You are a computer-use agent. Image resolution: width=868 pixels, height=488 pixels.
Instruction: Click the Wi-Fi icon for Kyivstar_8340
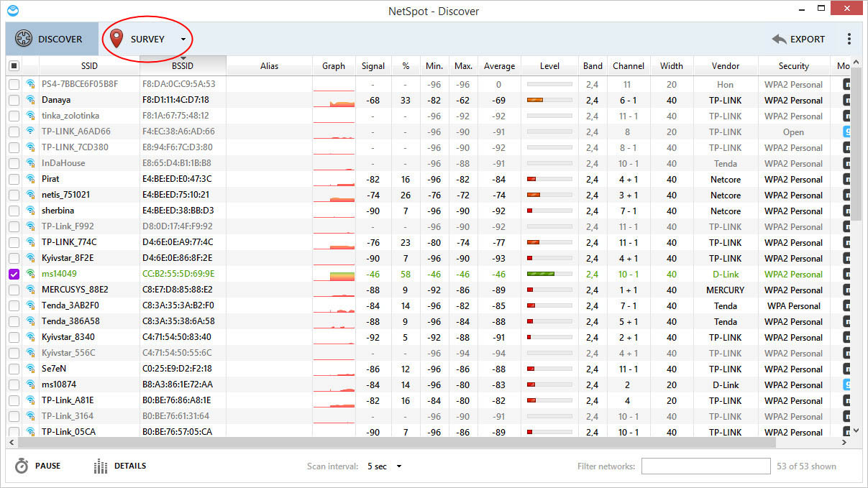[x=30, y=337]
